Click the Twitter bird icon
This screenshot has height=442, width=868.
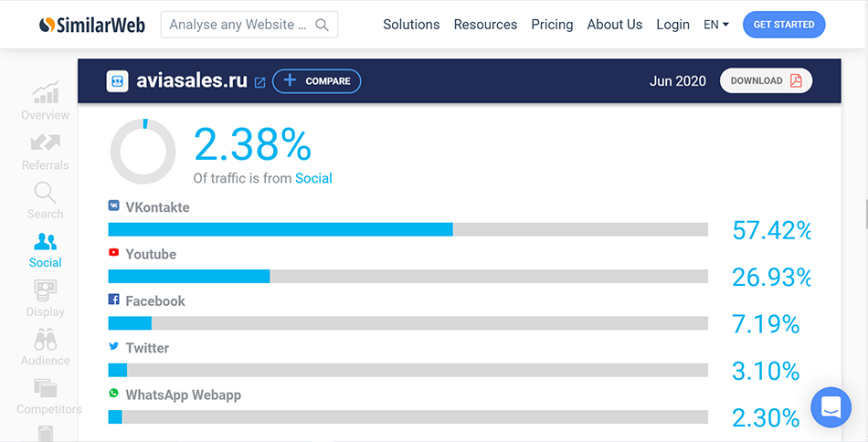[x=113, y=346]
